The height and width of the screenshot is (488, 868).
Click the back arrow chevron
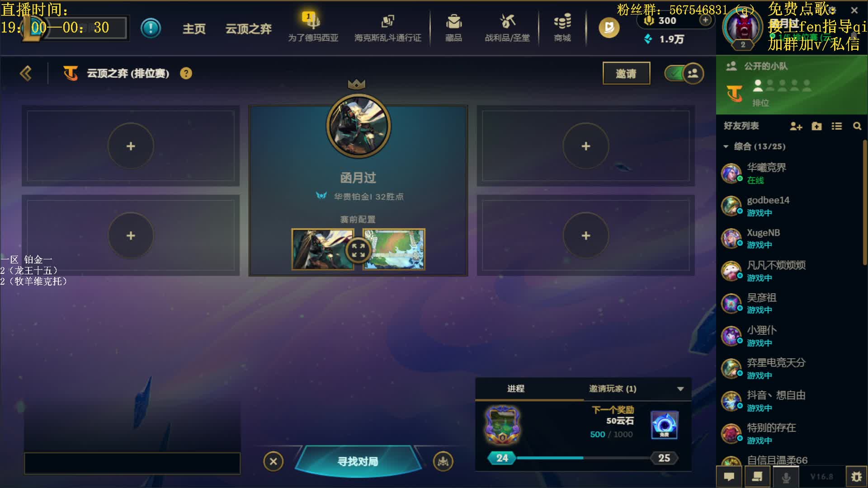[x=26, y=73]
